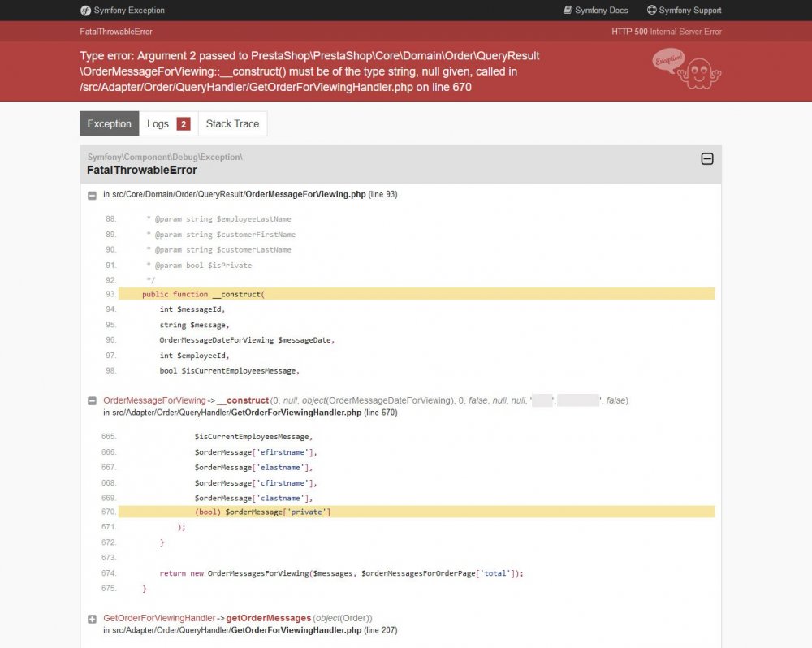The height and width of the screenshot is (648, 812).
Task: Click highlighted line 670 (bool) $orderMessage['private']
Action: point(417,512)
